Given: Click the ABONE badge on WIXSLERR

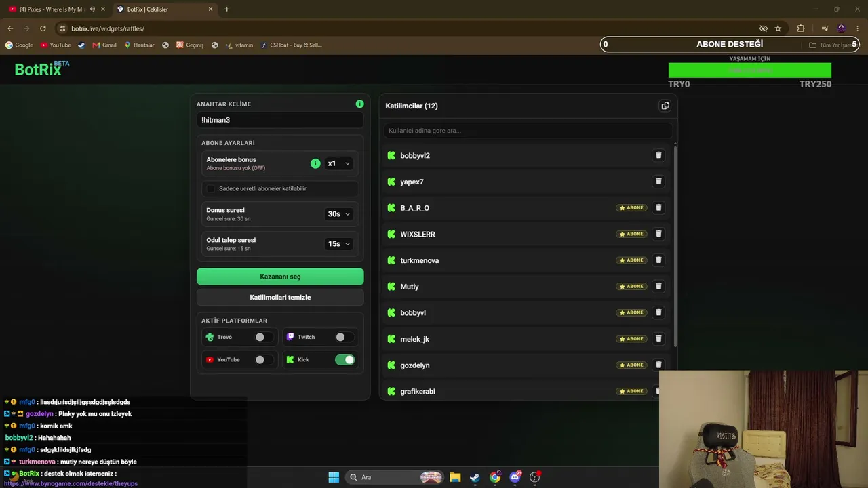Looking at the screenshot, I should tap(631, 234).
